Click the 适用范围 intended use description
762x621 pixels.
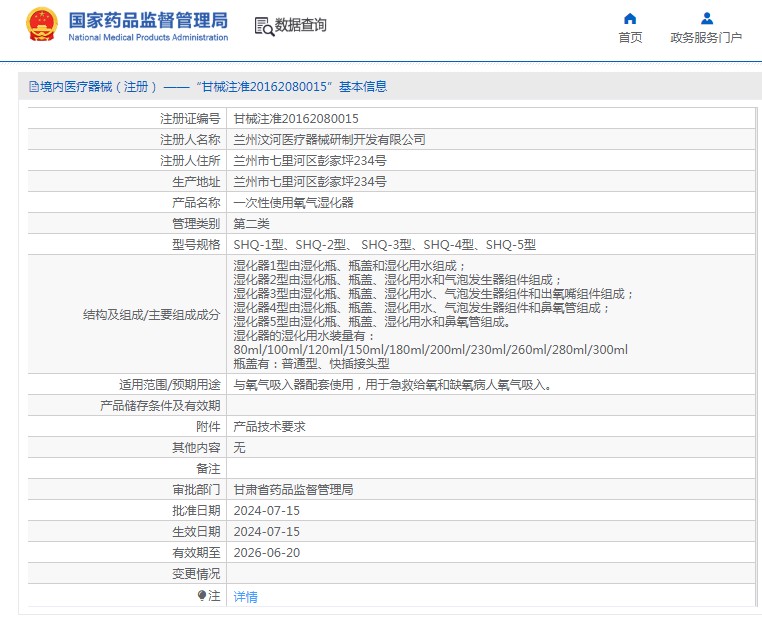click(392, 385)
